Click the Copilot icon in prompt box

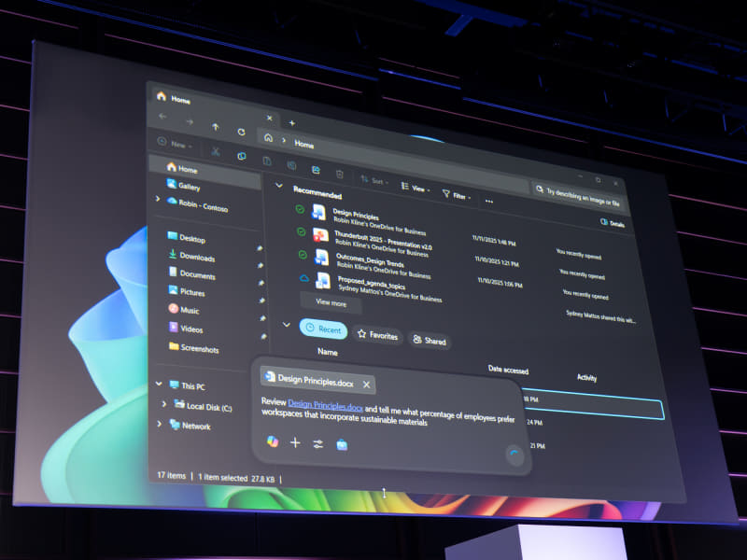point(273,441)
